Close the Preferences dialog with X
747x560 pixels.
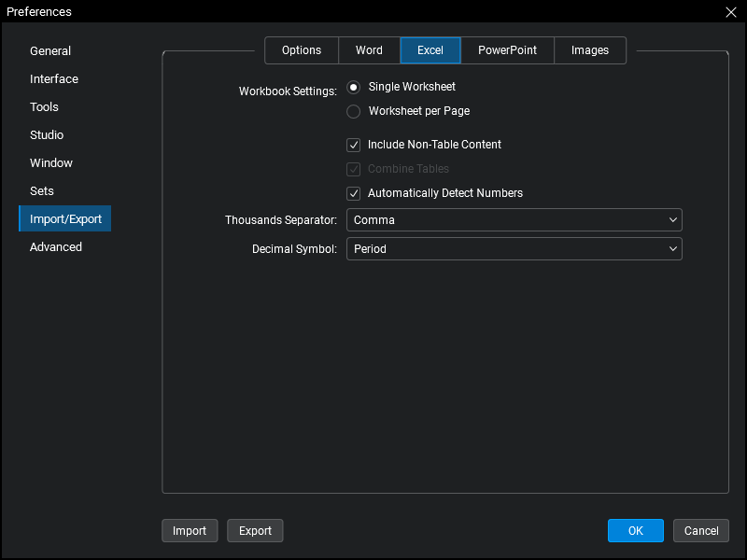point(730,12)
